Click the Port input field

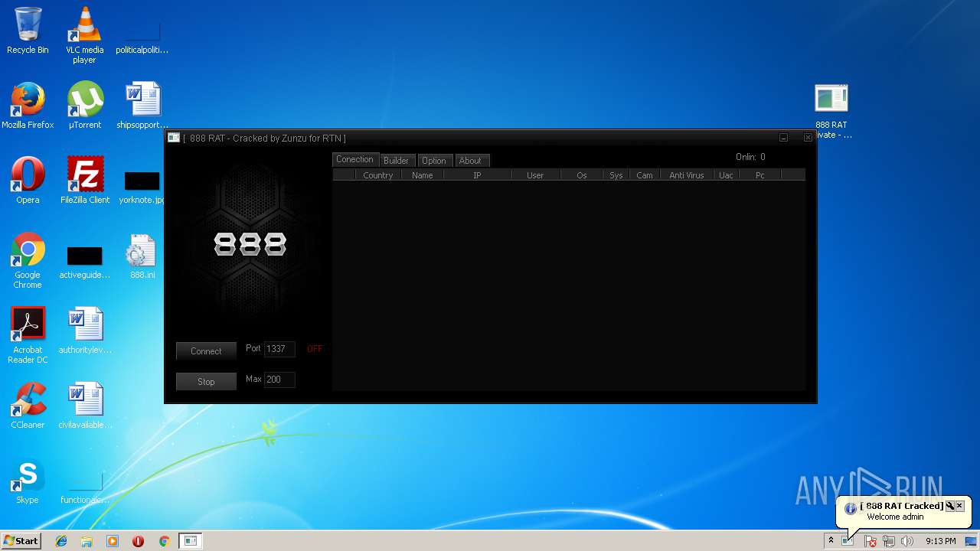(279, 349)
